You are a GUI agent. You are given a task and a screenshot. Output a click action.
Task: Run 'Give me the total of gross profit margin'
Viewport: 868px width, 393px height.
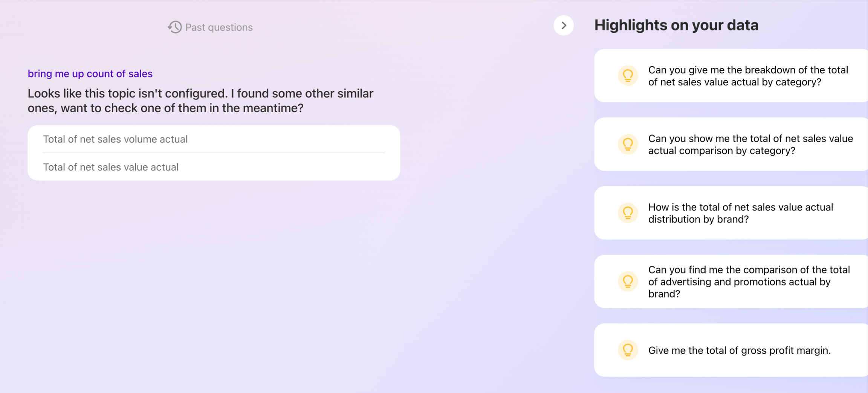coord(739,350)
